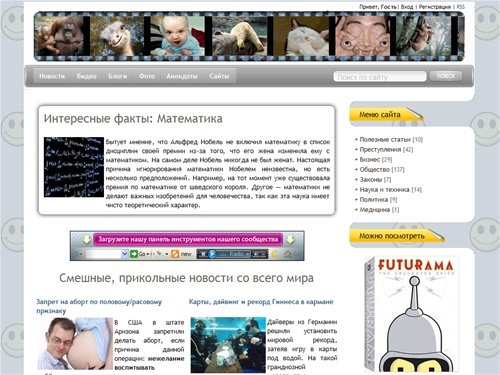Open the Регистрация link
The image size is (500, 375).
click(x=435, y=7)
